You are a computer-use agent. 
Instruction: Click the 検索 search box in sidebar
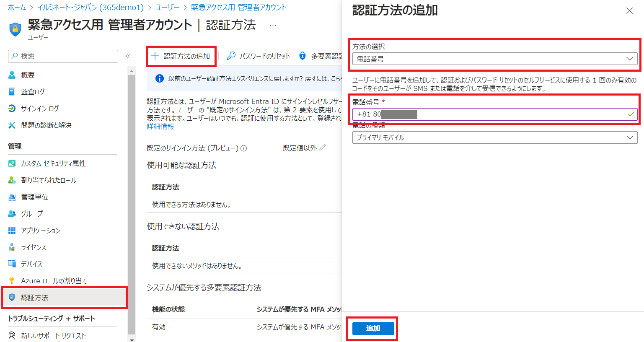point(63,56)
